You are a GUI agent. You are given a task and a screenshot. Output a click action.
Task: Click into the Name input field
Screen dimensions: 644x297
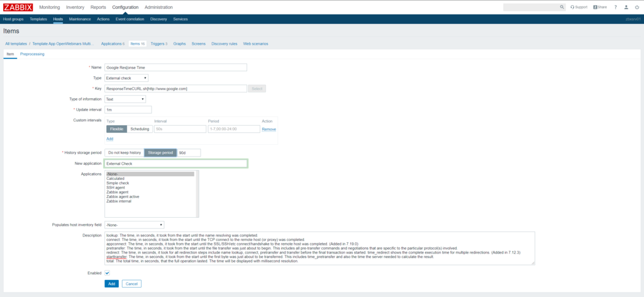pos(175,67)
